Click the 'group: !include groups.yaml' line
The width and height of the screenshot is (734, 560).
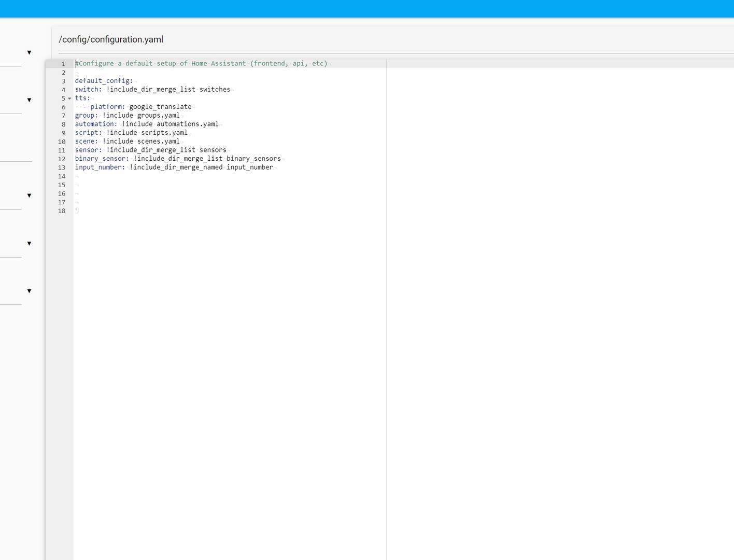[x=127, y=116]
